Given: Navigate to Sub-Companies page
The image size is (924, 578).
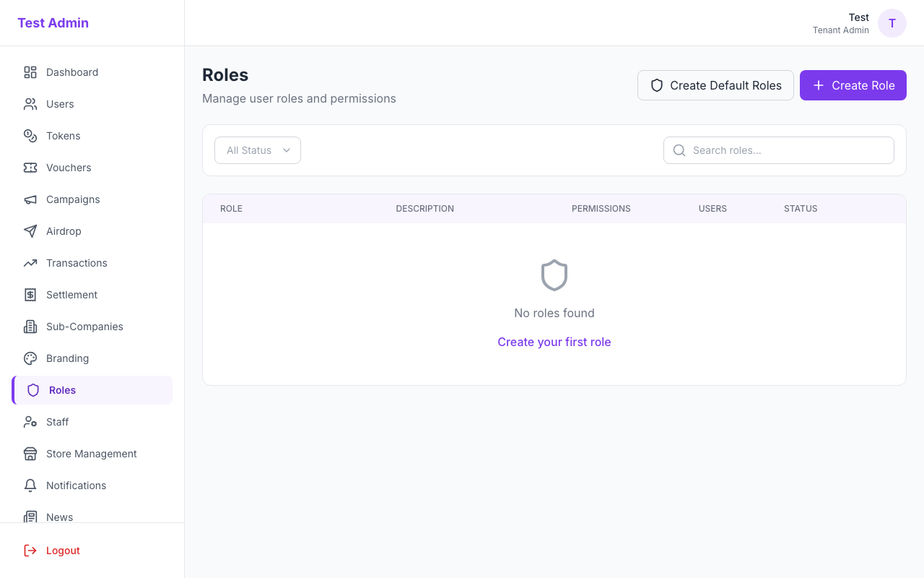Looking at the screenshot, I should click(84, 327).
